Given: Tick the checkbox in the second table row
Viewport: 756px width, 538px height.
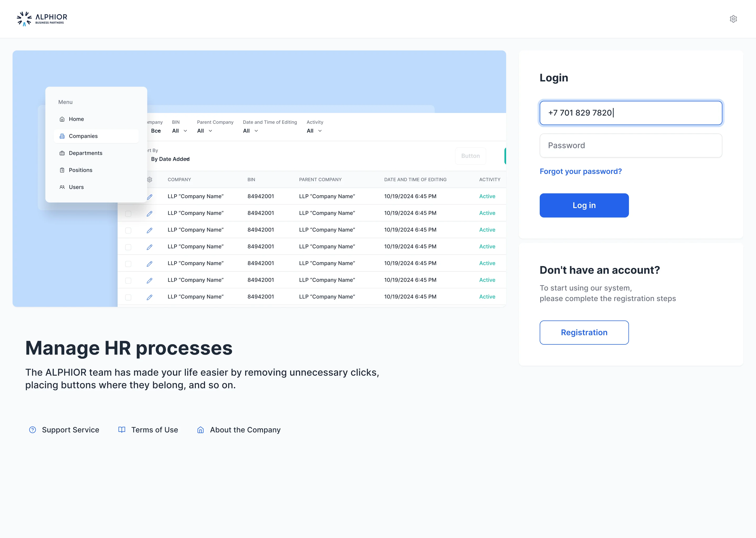Looking at the screenshot, I should tap(128, 214).
